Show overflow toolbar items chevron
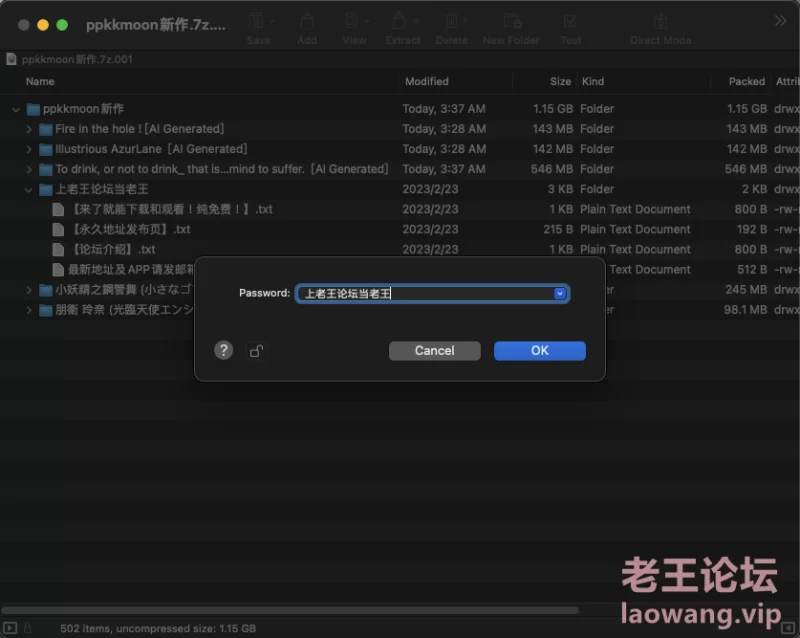Viewport: 800px width, 638px height. point(780,21)
